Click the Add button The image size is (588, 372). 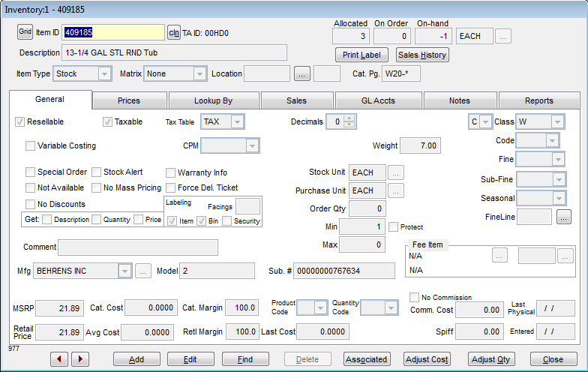point(136,359)
